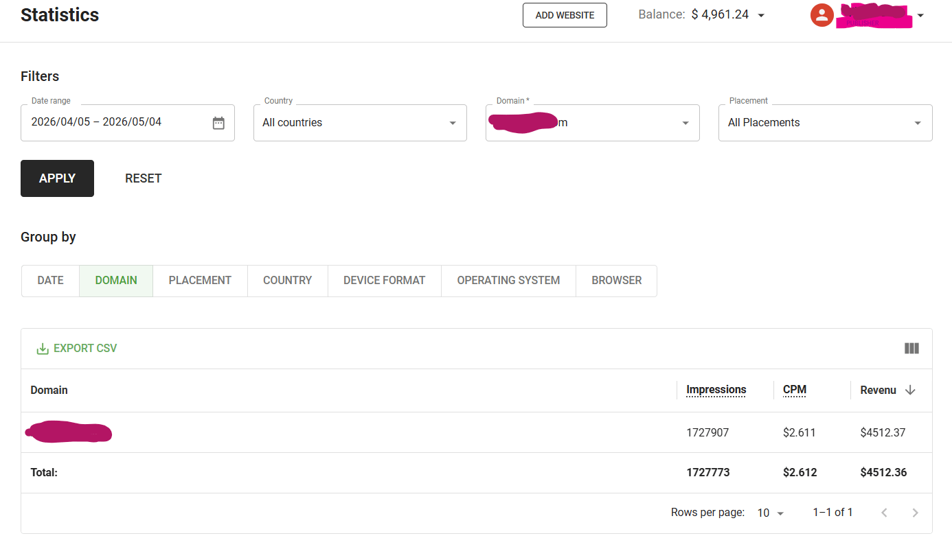Sort by Impressions column header

coord(716,390)
